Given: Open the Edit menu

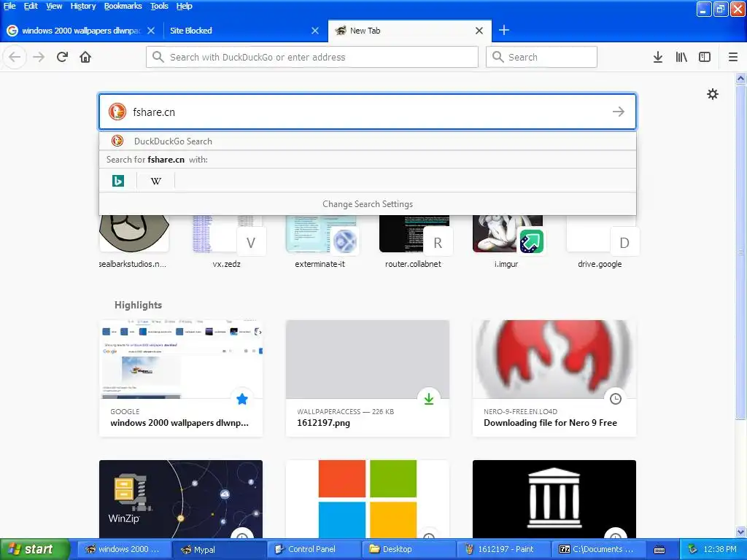Looking at the screenshot, I should [31, 6].
